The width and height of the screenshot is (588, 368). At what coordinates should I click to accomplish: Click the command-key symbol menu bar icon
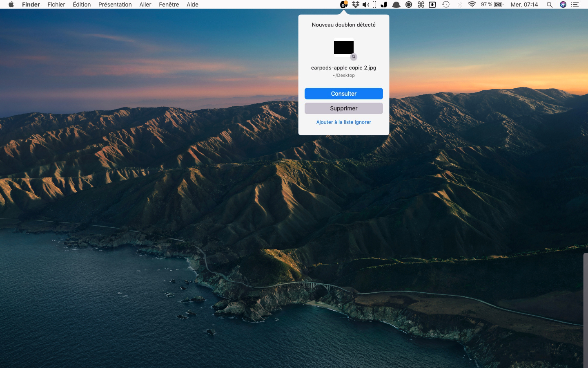(421, 4)
